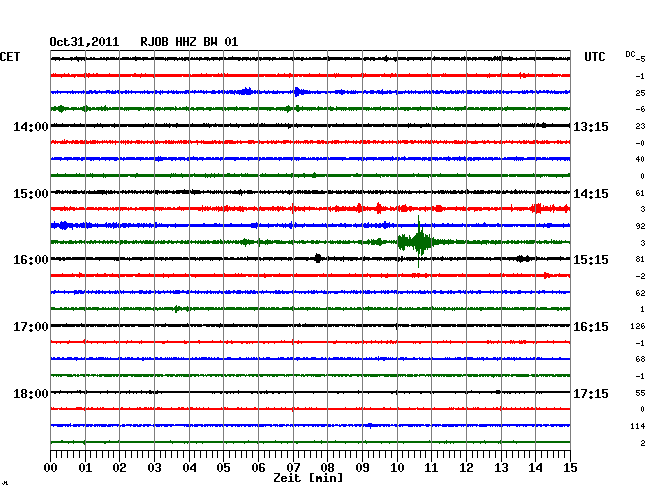Click the minute axis tick label "01"

coord(85,467)
